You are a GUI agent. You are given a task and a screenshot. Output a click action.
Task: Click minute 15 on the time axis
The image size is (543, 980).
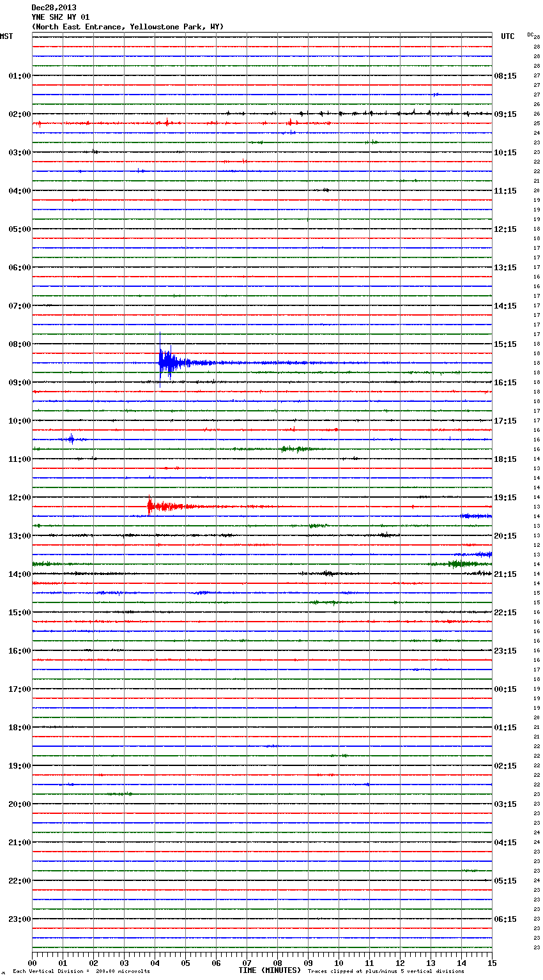tap(492, 963)
